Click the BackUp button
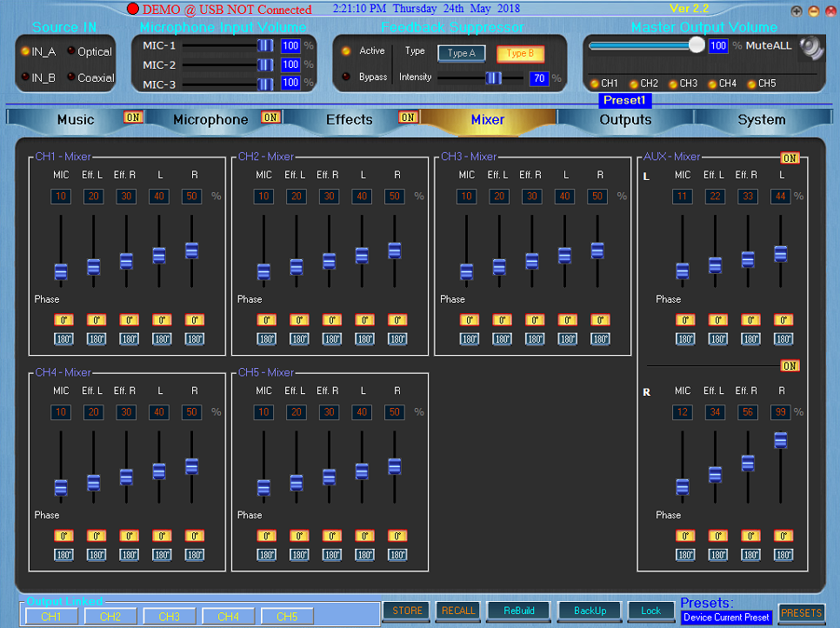This screenshot has width=840, height=628. 590,611
